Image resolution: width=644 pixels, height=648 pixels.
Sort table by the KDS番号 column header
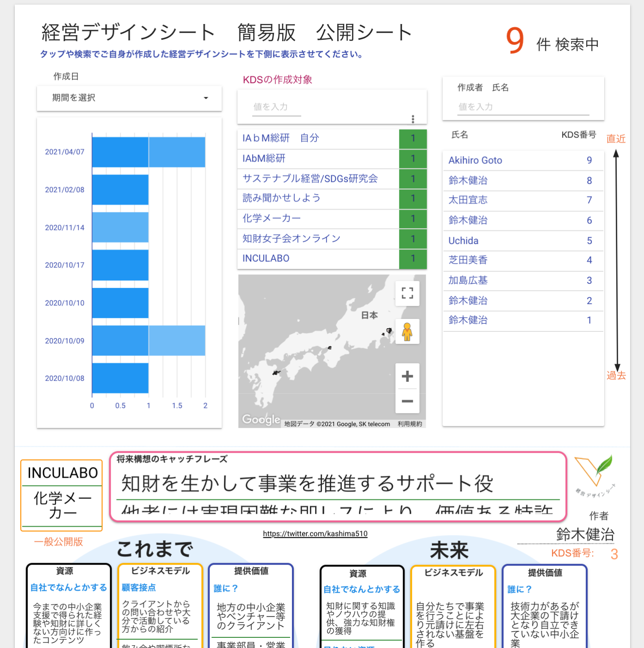click(578, 135)
